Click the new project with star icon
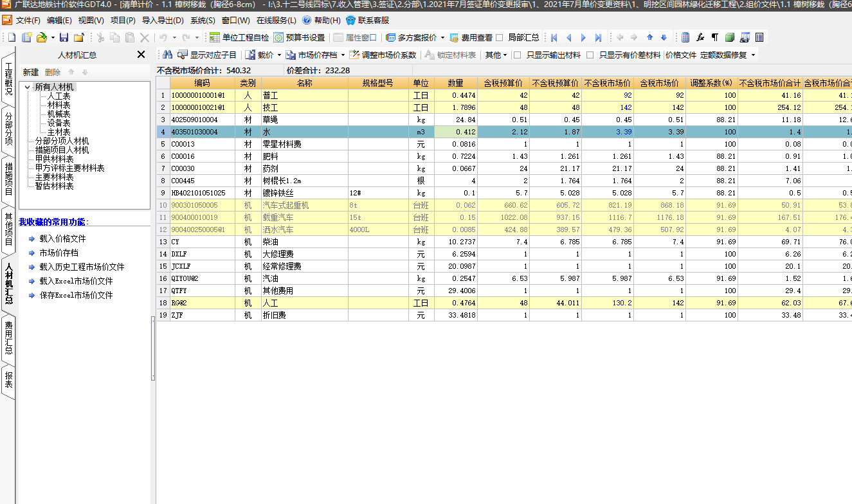 [26, 38]
